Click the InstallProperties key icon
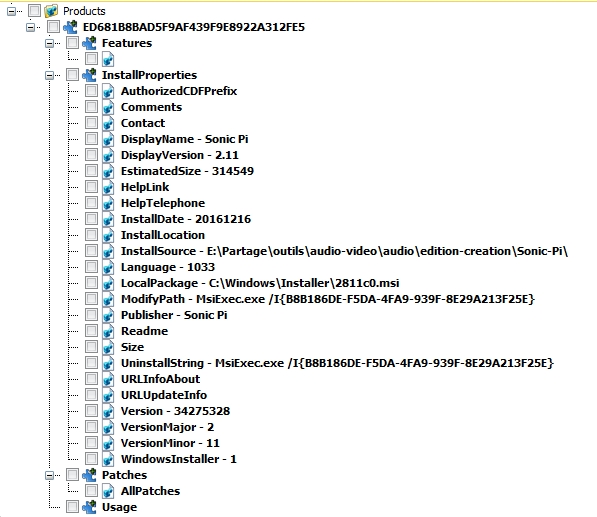597x517 pixels. point(89,75)
